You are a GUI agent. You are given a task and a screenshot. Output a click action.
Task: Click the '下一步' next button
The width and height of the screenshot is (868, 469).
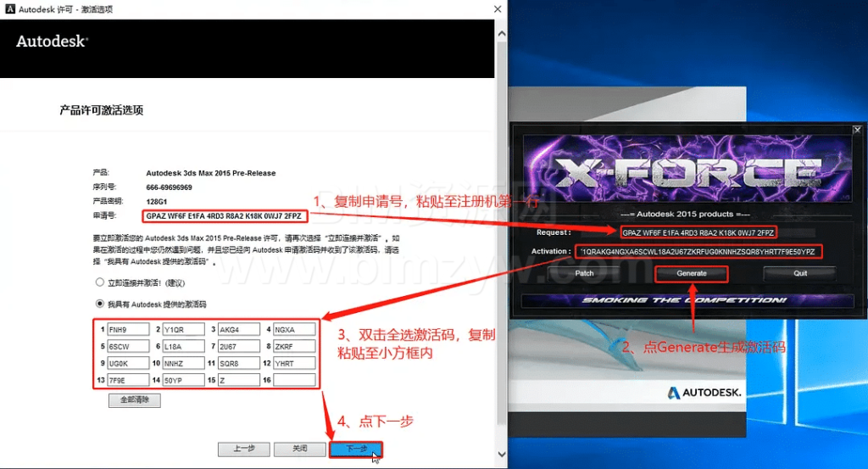tap(356, 449)
